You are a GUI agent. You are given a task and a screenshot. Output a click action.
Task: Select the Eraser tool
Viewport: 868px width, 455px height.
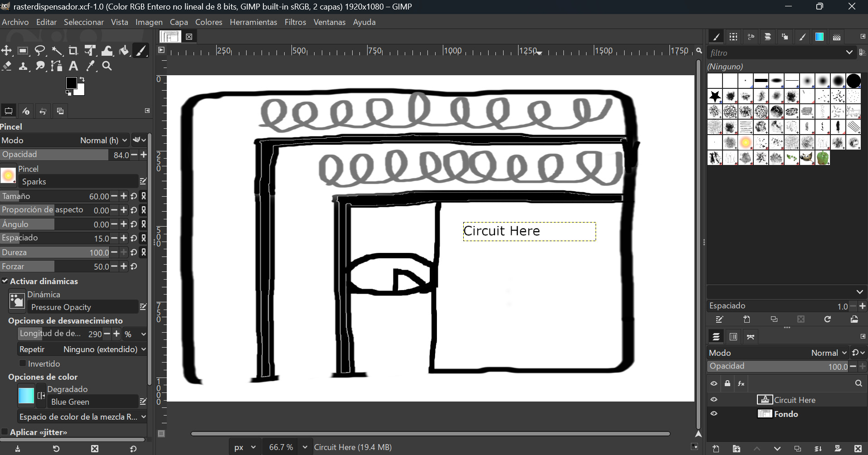(x=7, y=66)
